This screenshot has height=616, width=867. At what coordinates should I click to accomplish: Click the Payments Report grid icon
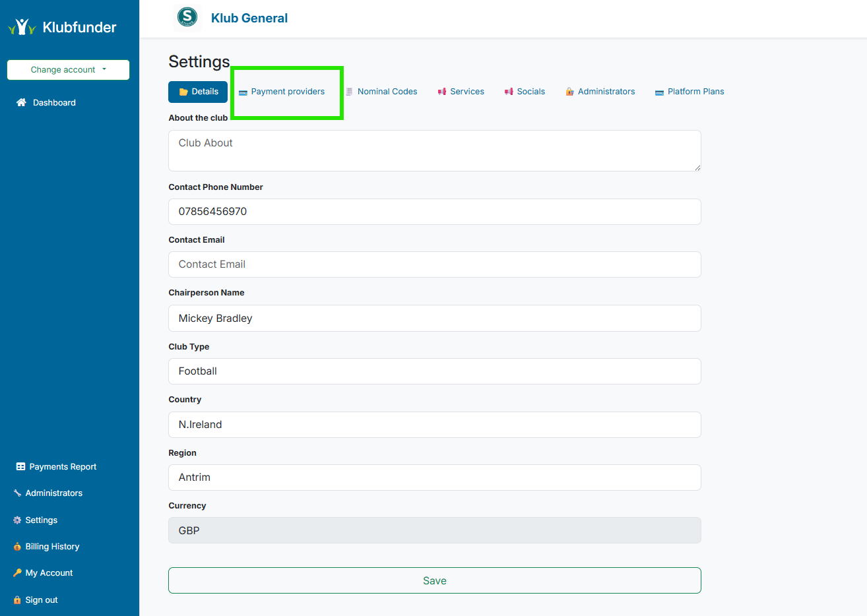coord(18,466)
